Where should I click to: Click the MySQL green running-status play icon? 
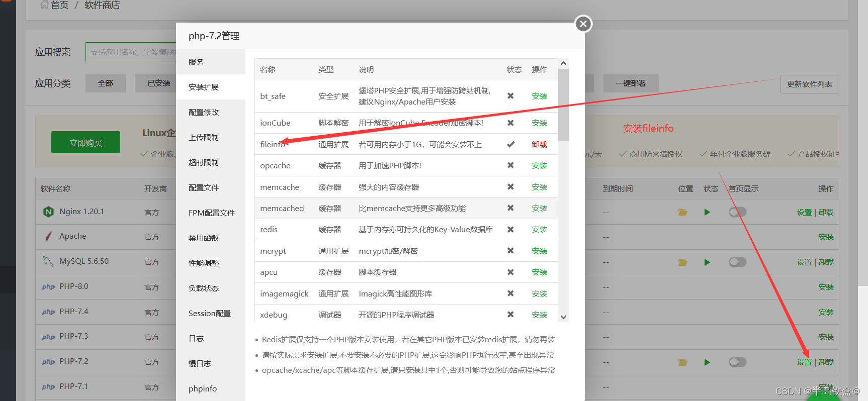pos(707,262)
